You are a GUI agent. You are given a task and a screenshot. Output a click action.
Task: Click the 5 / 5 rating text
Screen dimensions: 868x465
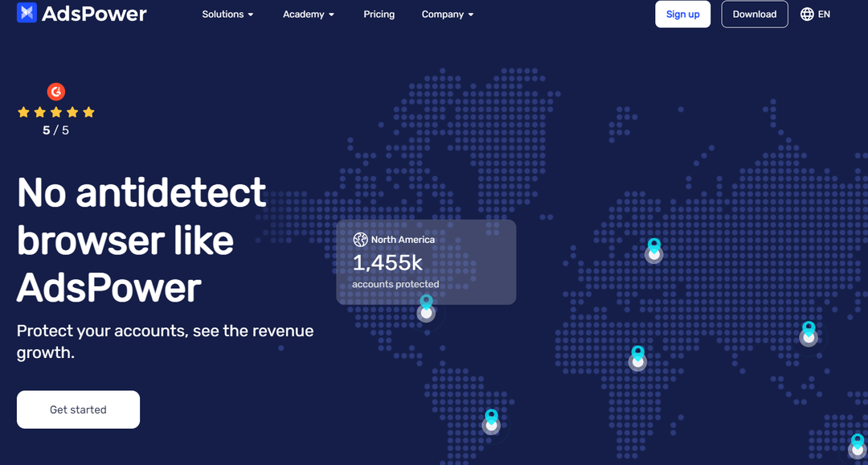coord(56,131)
